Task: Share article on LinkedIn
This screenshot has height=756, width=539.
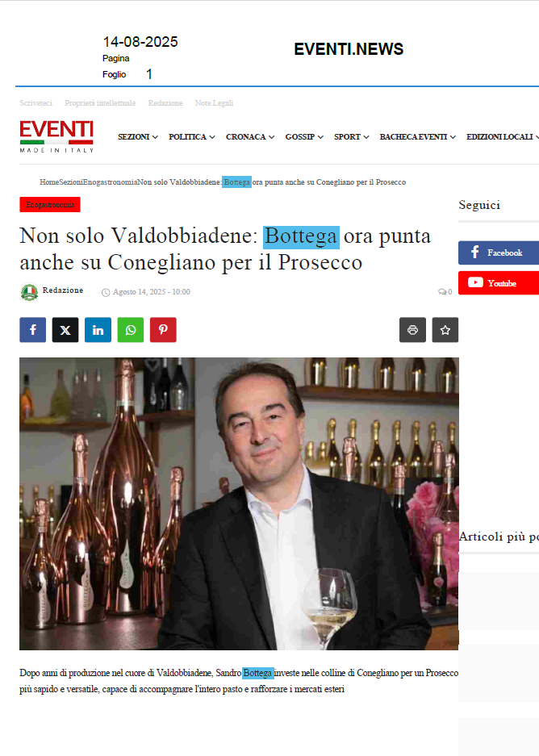Action: 98,330
